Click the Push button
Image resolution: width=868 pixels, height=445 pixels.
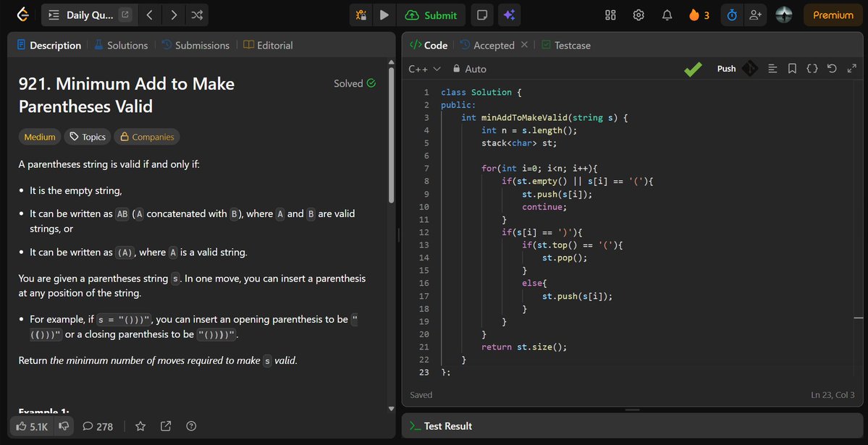pyautogui.click(x=726, y=69)
